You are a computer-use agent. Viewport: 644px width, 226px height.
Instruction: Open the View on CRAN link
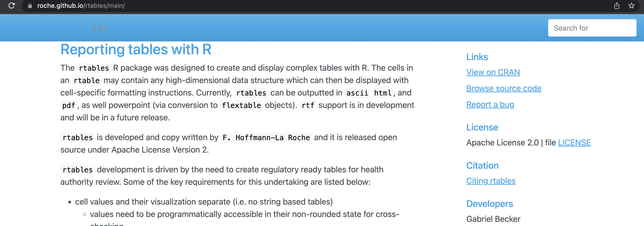click(493, 72)
